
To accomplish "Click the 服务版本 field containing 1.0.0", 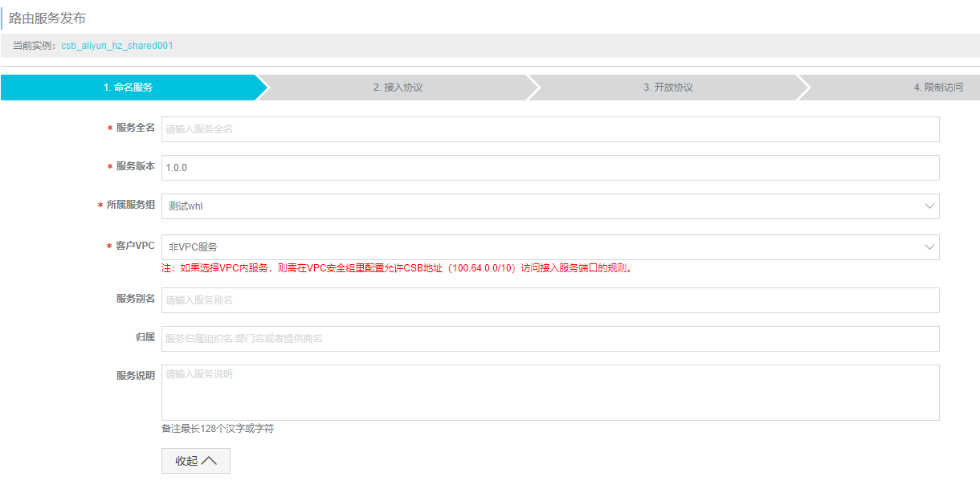I will (x=549, y=168).
